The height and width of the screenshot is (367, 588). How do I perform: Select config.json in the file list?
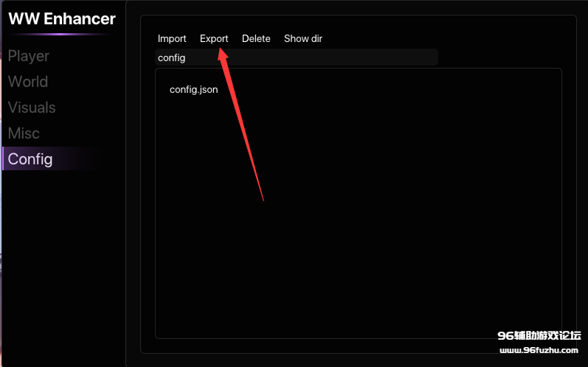tap(193, 90)
